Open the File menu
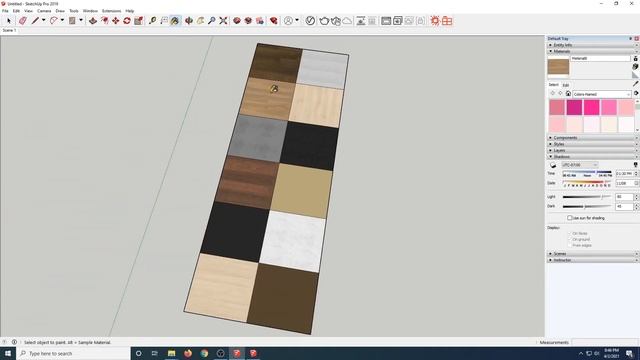This screenshot has width=640, height=360. click(5, 11)
